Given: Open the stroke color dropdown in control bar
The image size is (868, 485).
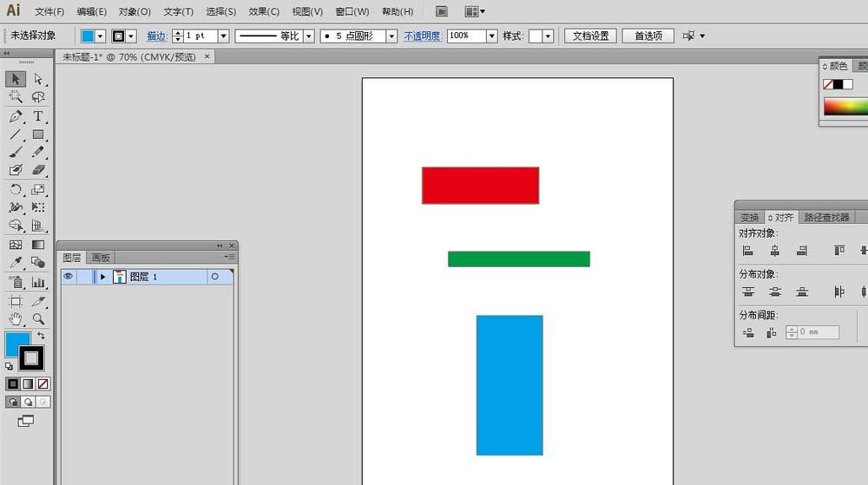Looking at the screenshot, I should click(x=131, y=36).
